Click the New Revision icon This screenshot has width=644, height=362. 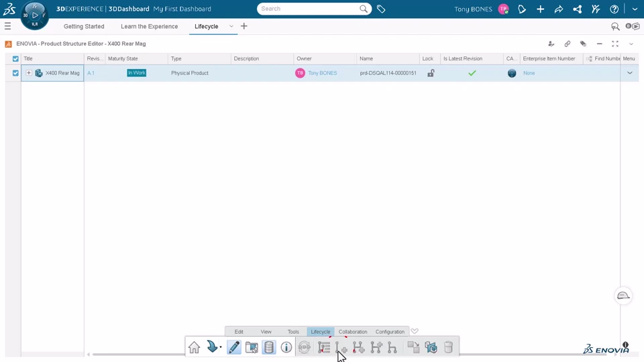[x=341, y=347]
